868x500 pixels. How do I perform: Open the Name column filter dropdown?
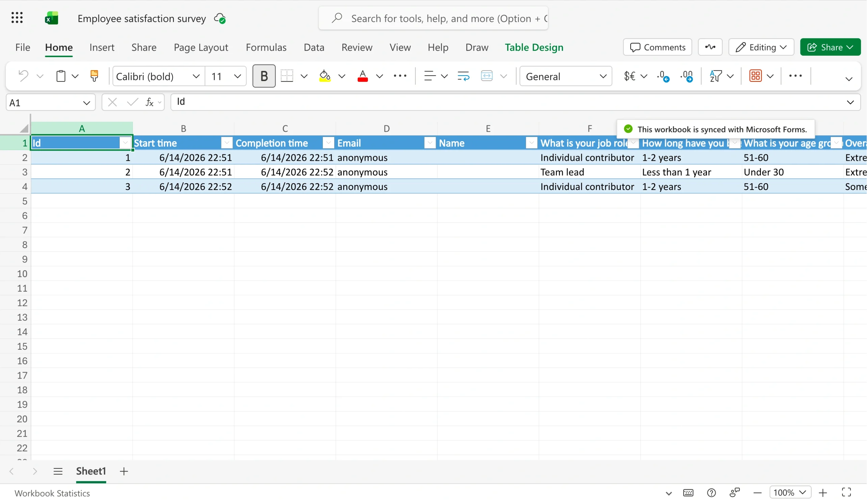coord(532,142)
